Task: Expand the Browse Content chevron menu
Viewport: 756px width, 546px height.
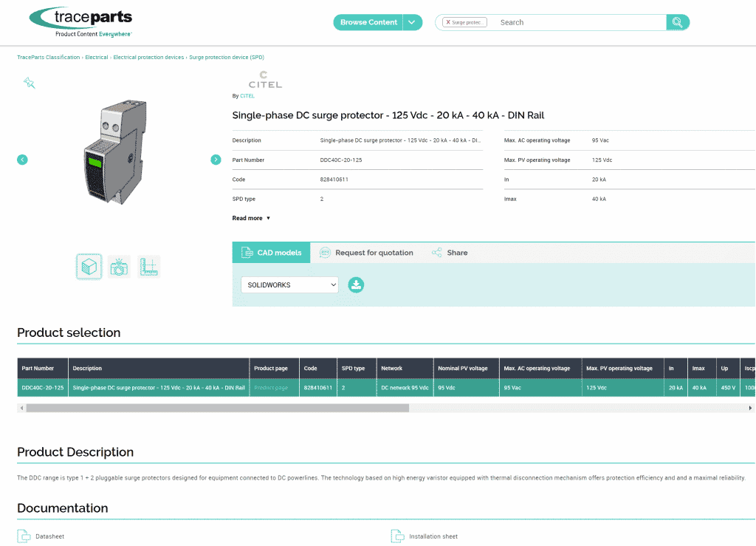Action: pyautogui.click(x=412, y=22)
